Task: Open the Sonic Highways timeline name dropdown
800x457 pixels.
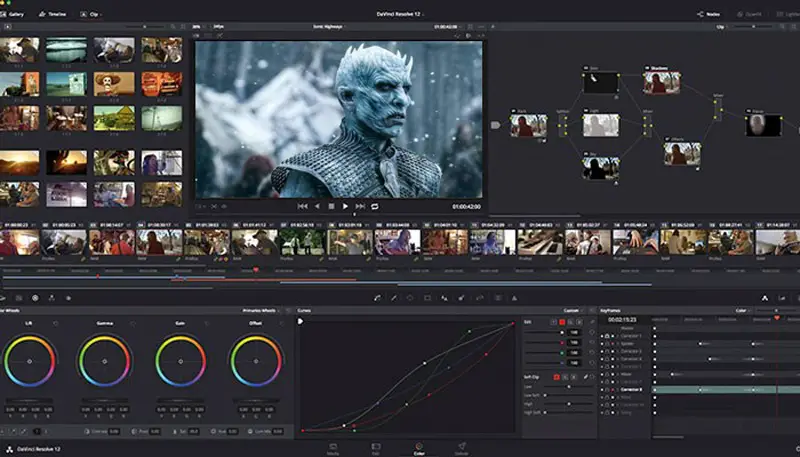Action: pos(329,27)
